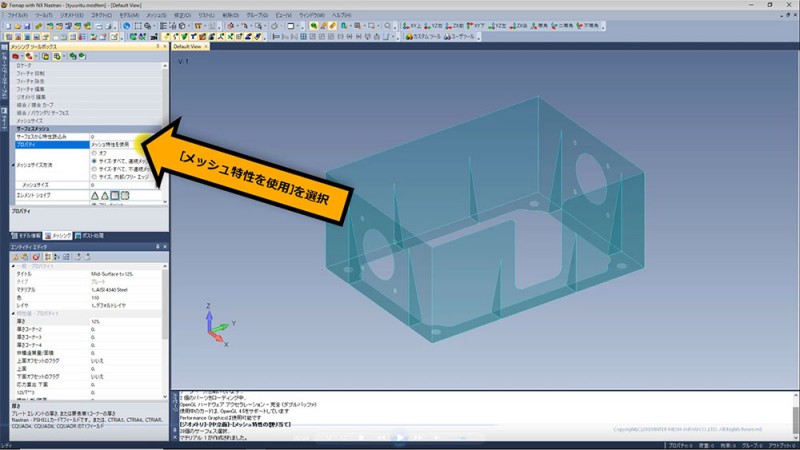Image resolution: width=800 pixels, height=450 pixels.
Task: Click the Open file folder icon
Action: [x=17, y=26]
